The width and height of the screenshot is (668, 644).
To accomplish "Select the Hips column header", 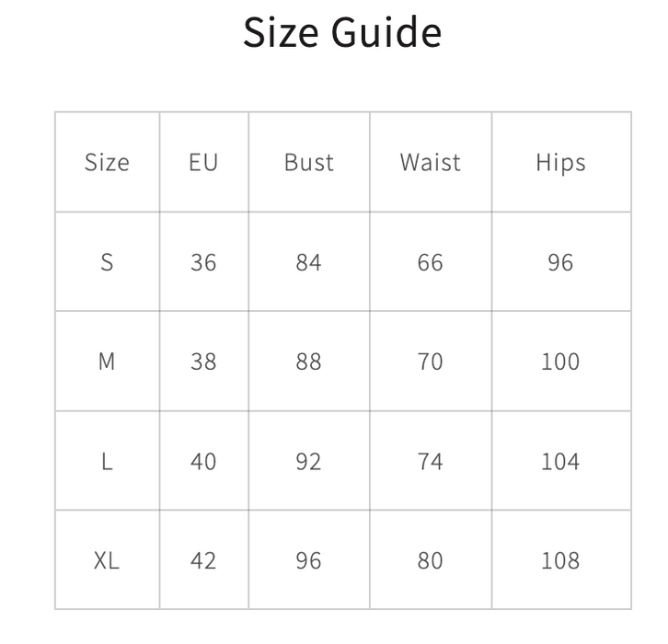I will pos(560,163).
